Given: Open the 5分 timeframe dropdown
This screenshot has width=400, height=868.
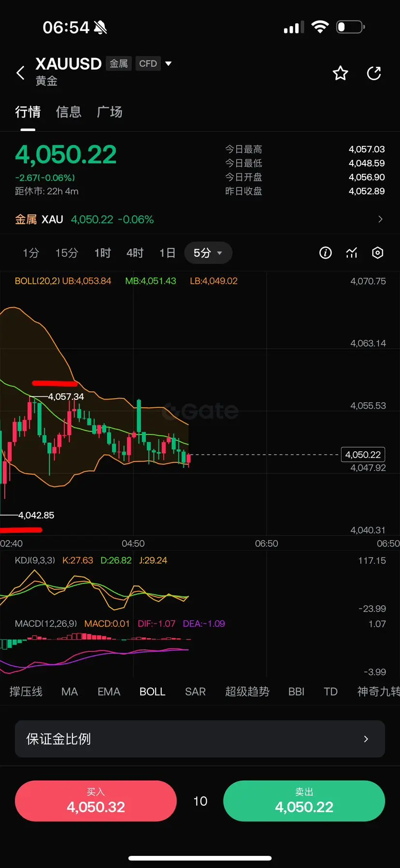Looking at the screenshot, I should (x=208, y=253).
